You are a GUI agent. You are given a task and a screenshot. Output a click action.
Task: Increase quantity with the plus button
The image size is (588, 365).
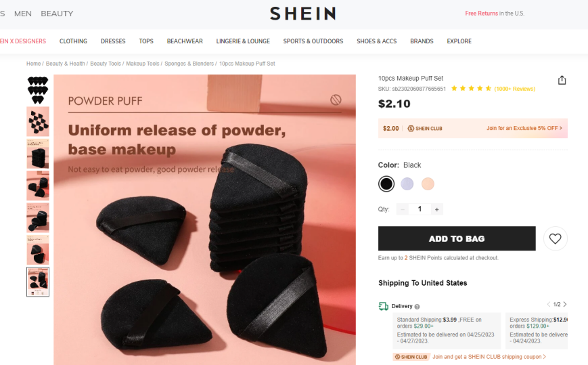point(437,209)
